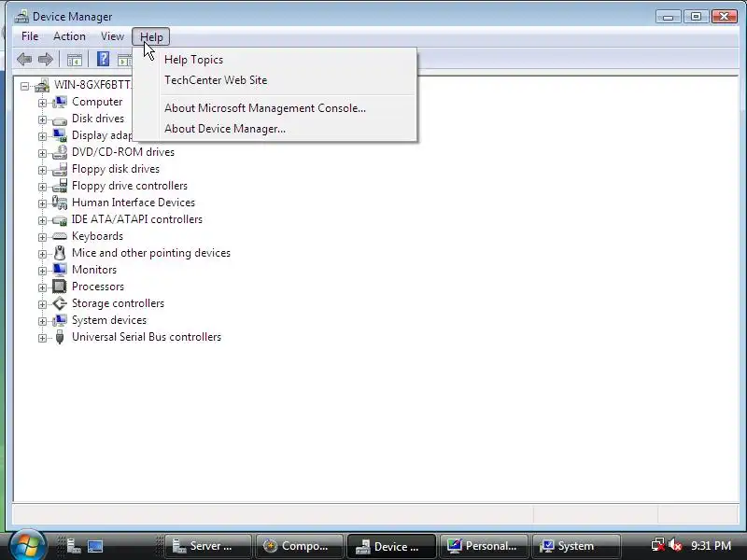747x560 pixels.
Task: Select TechCenter Web Site menu entry
Action: coord(275,80)
